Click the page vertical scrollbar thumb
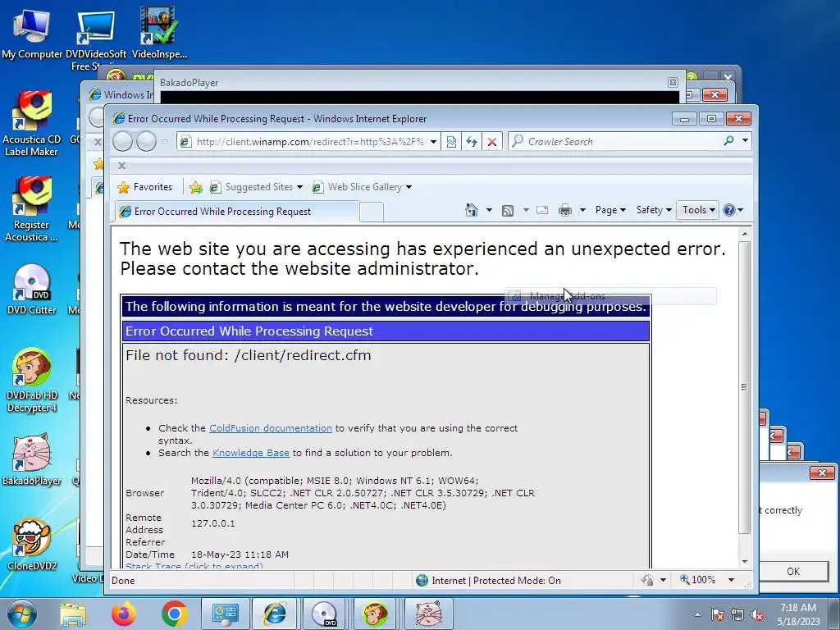The height and width of the screenshot is (630, 840). coord(744,387)
